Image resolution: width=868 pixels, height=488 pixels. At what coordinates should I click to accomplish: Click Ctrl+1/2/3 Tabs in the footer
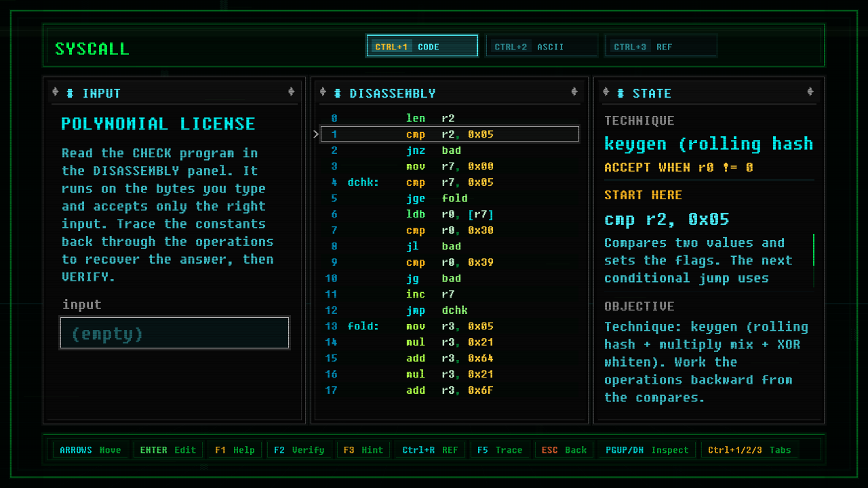pos(750,450)
